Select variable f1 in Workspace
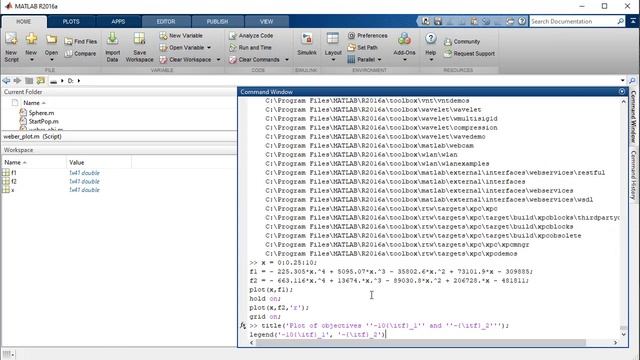This screenshot has height=360, width=640. [14, 173]
